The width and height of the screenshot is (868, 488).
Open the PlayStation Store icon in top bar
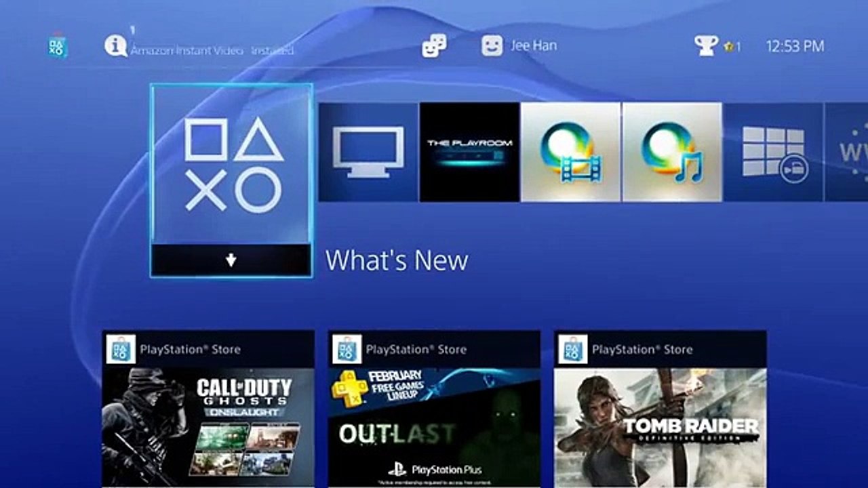tap(58, 45)
